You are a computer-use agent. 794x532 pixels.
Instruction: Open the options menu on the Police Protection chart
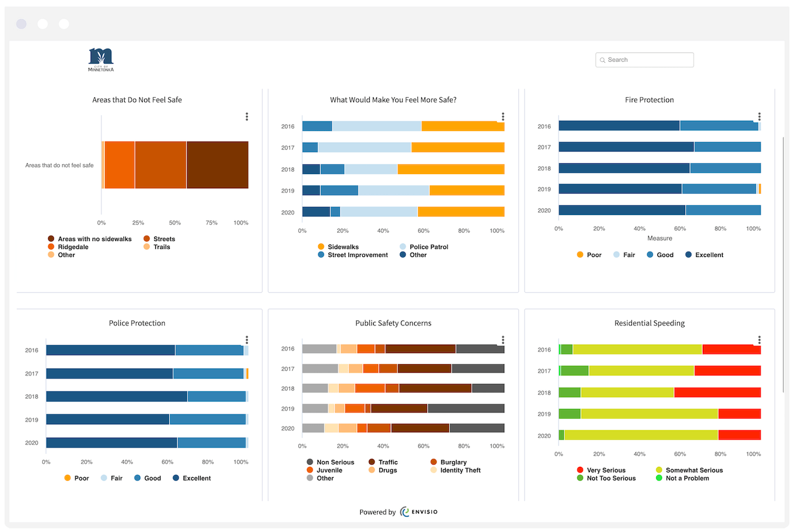247,340
